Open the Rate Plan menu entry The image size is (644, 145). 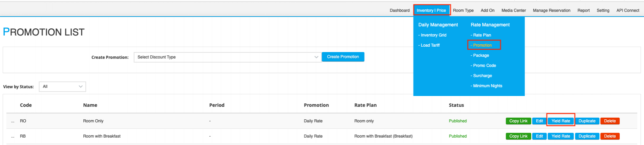click(x=482, y=35)
